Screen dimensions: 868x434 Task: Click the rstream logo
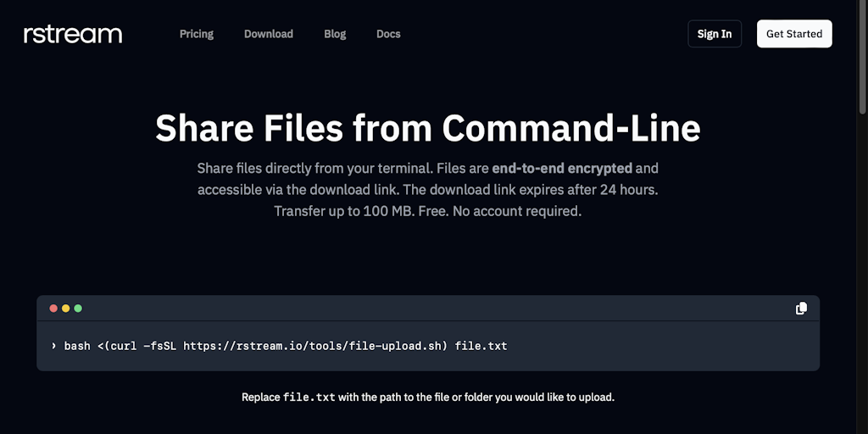(73, 34)
